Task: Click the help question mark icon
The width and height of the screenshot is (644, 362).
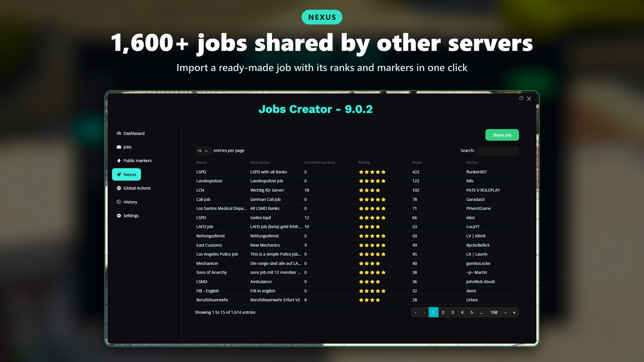Action: 521,98
